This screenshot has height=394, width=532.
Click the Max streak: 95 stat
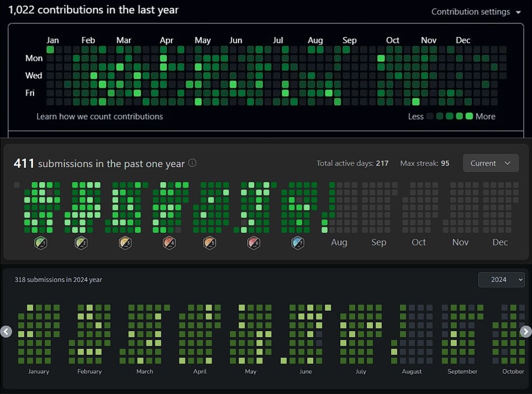tap(425, 163)
